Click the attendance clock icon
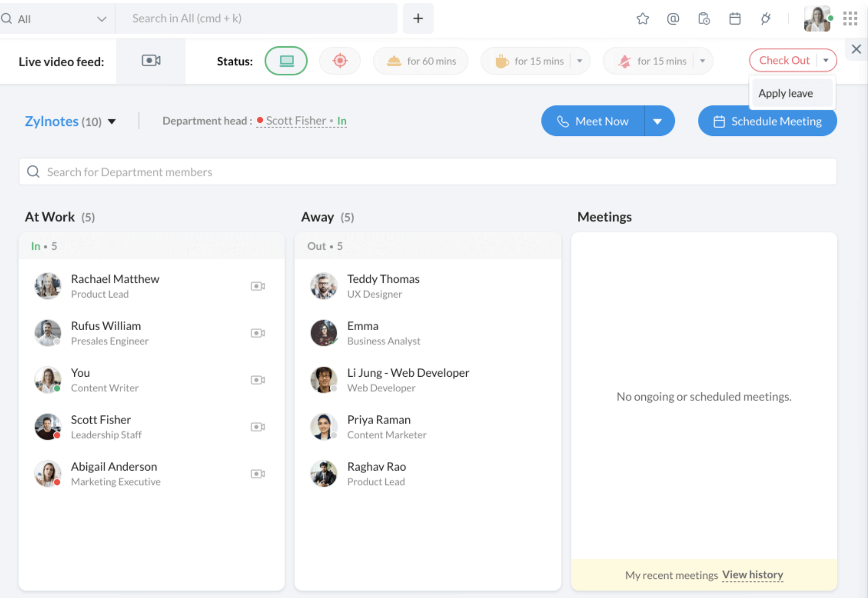The height and width of the screenshot is (598, 868). click(704, 19)
